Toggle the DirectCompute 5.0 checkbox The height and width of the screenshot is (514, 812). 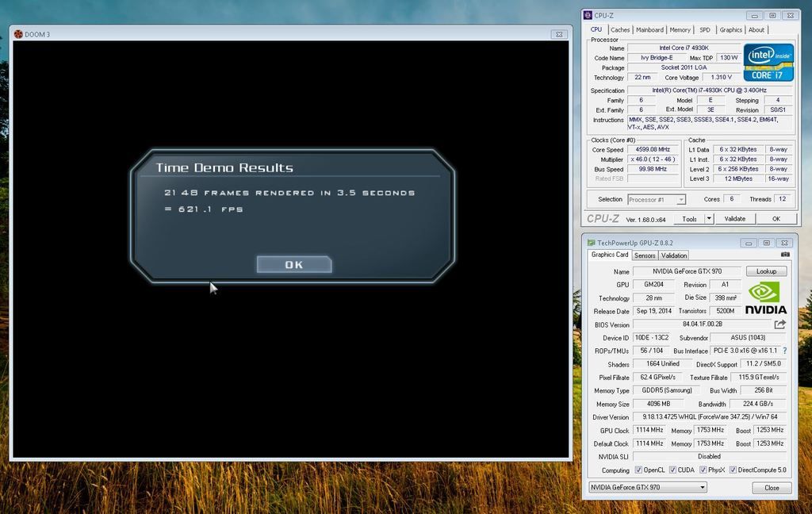733,470
